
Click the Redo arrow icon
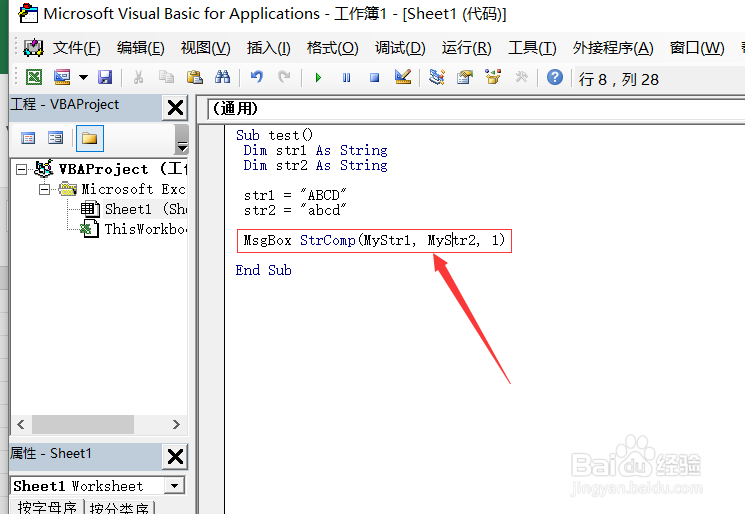285,77
